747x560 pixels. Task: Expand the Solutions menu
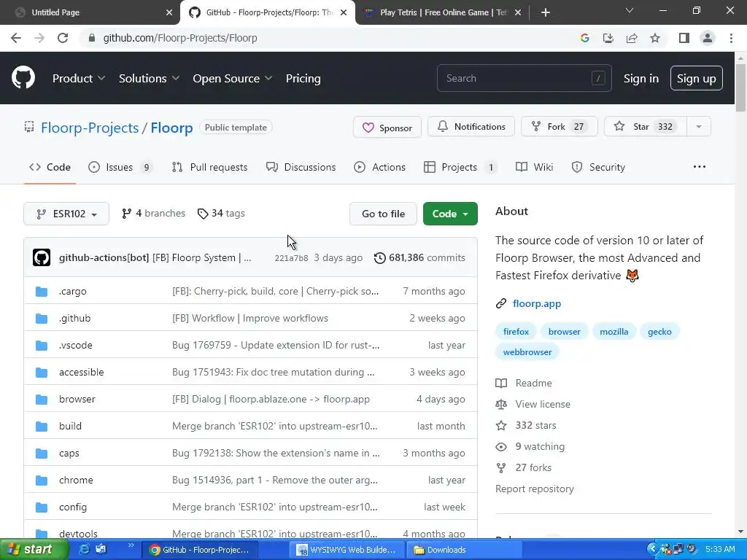coord(149,79)
